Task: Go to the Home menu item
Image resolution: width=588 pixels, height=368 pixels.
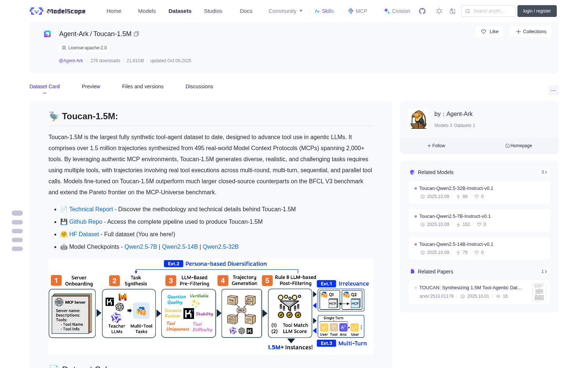Action: pos(114,11)
